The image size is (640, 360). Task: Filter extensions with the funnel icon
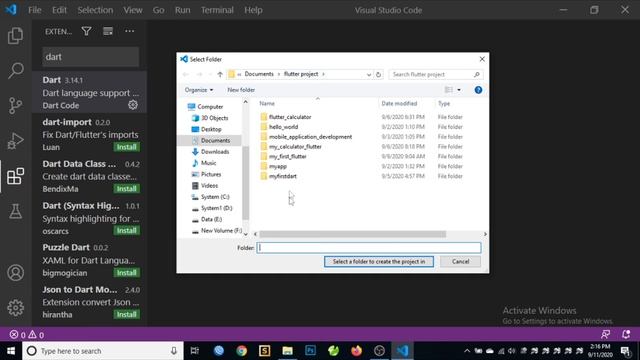(x=87, y=31)
